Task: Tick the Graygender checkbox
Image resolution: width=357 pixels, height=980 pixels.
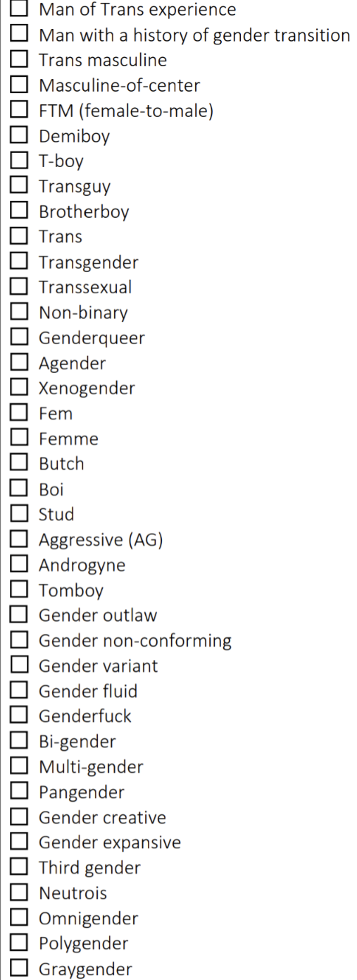Action: (x=19, y=969)
